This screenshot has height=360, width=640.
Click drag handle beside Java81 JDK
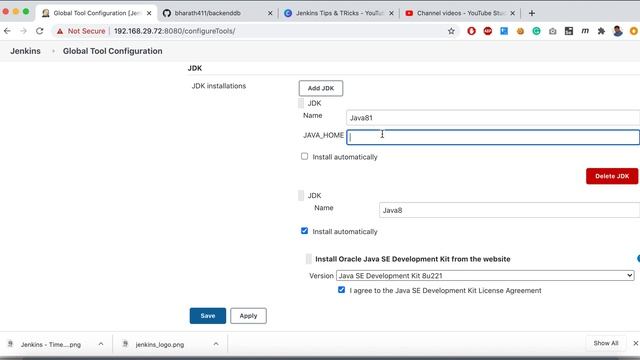coord(301,103)
